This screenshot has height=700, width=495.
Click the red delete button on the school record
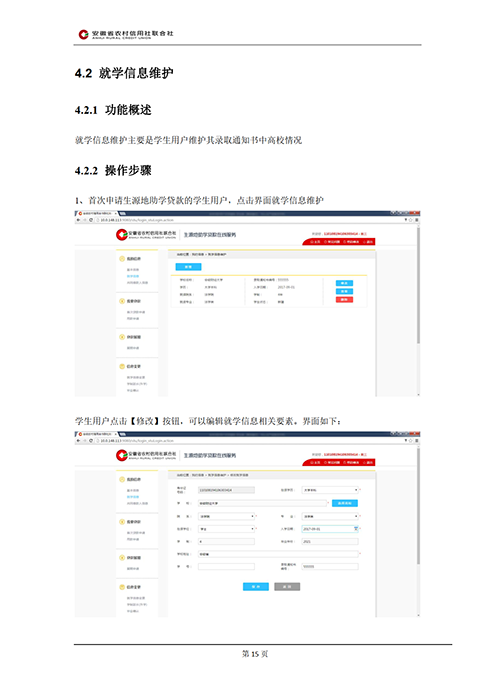coord(344,300)
